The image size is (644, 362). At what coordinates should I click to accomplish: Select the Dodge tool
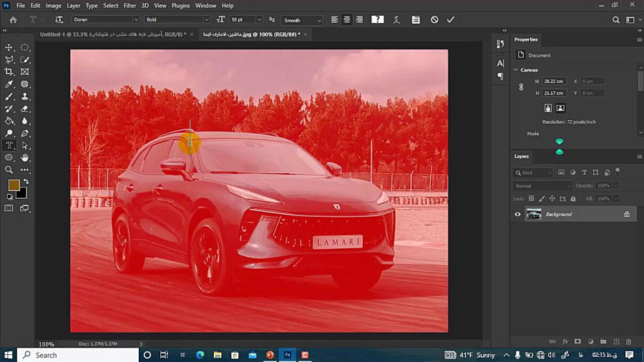(9, 133)
